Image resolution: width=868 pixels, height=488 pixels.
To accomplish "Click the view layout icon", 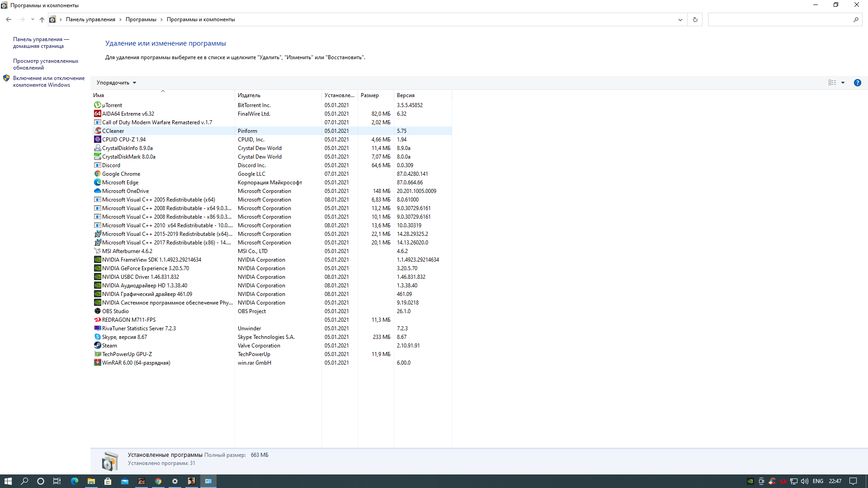I will point(832,83).
